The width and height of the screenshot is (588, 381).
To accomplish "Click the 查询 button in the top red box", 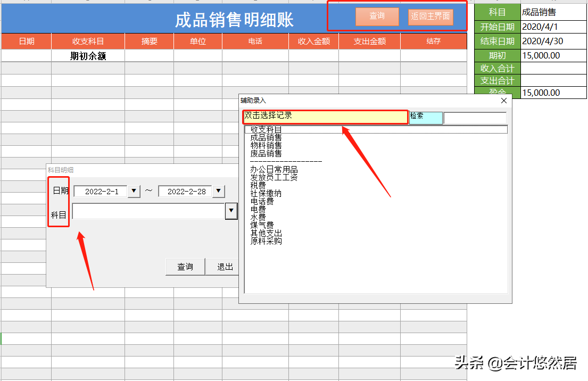I will 377,16.
